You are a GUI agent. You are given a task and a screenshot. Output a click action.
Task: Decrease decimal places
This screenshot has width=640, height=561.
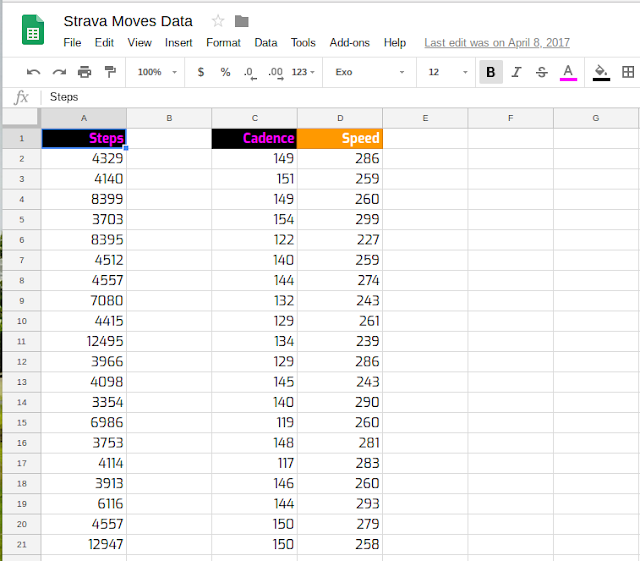(250, 73)
